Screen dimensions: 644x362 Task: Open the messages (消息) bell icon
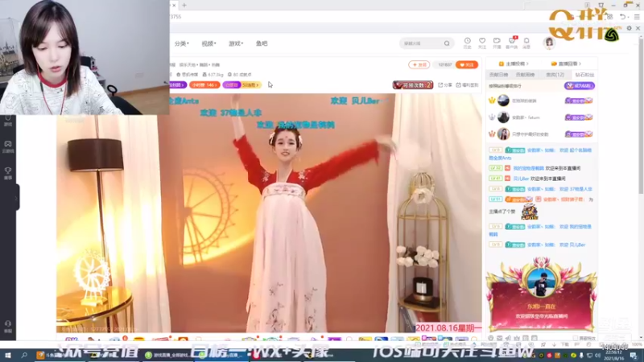526,41
